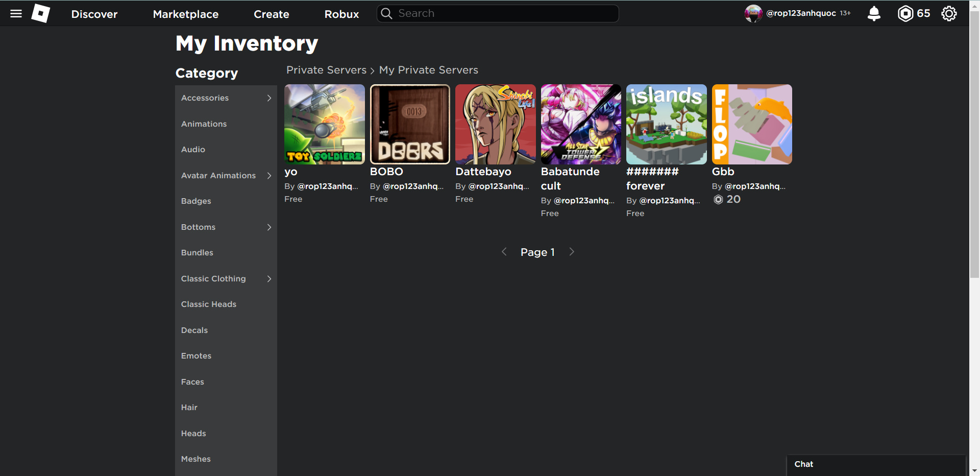Open the Create section
This screenshot has width=980, height=476.
[x=272, y=14]
